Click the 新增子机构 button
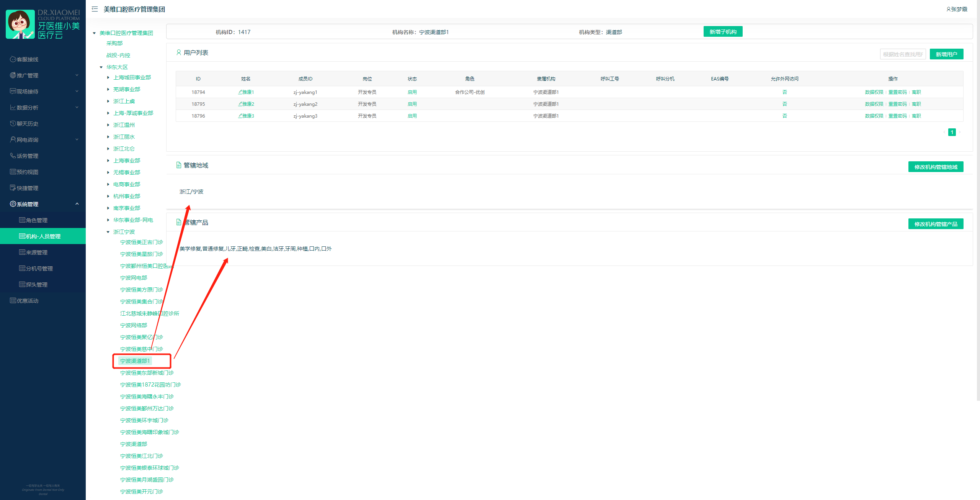 [723, 32]
